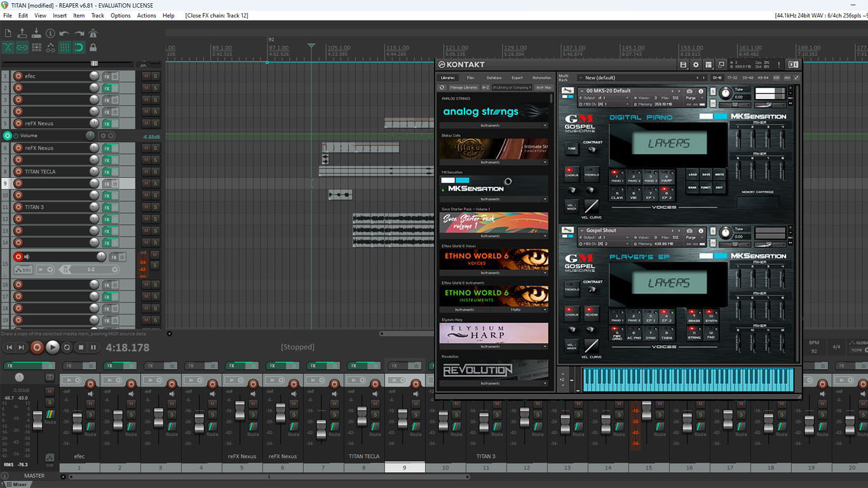Toggle the auto-crossfade toolbar icon
This screenshot has height=488, width=868.
coord(8,47)
